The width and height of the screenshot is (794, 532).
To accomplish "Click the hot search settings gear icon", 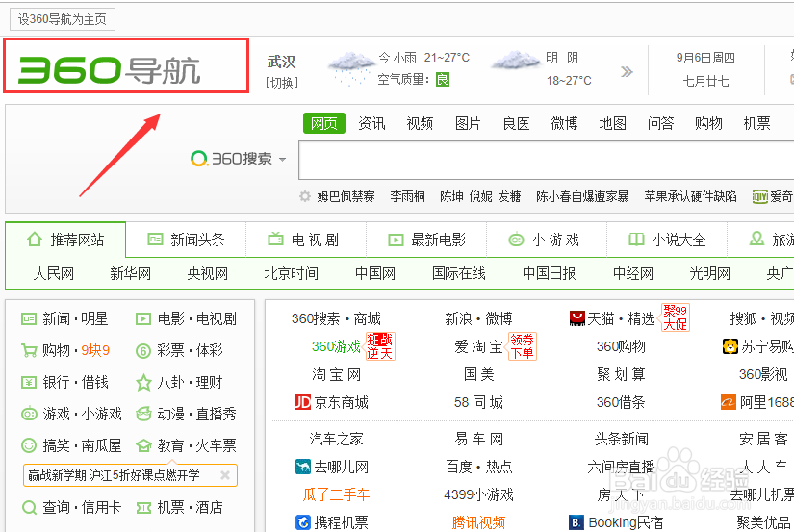I will click(305, 196).
